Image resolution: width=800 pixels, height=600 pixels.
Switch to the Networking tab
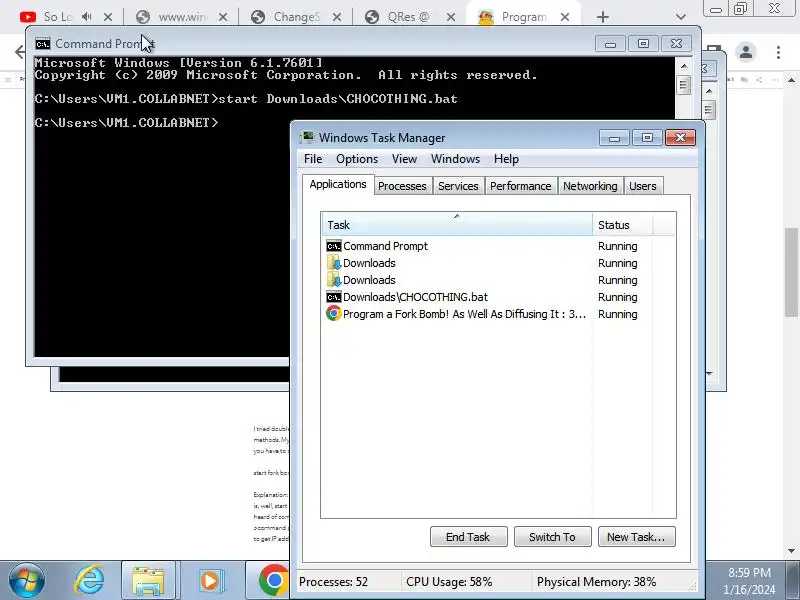[x=590, y=186]
